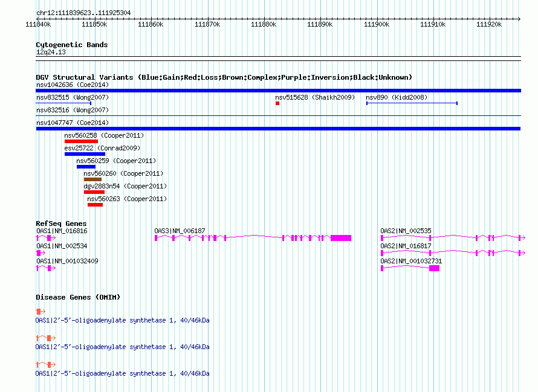Click the nsv1042636 (Coe2014) label

click(x=73, y=85)
